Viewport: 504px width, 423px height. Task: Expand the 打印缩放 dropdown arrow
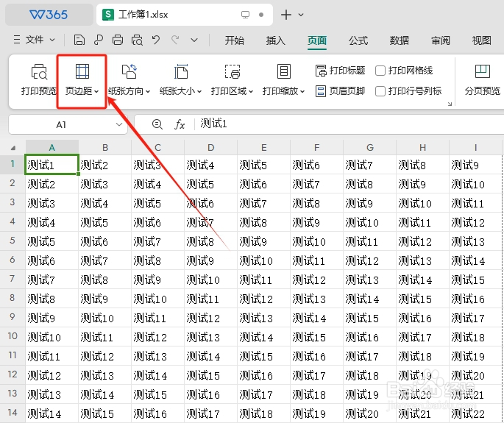point(302,92)
